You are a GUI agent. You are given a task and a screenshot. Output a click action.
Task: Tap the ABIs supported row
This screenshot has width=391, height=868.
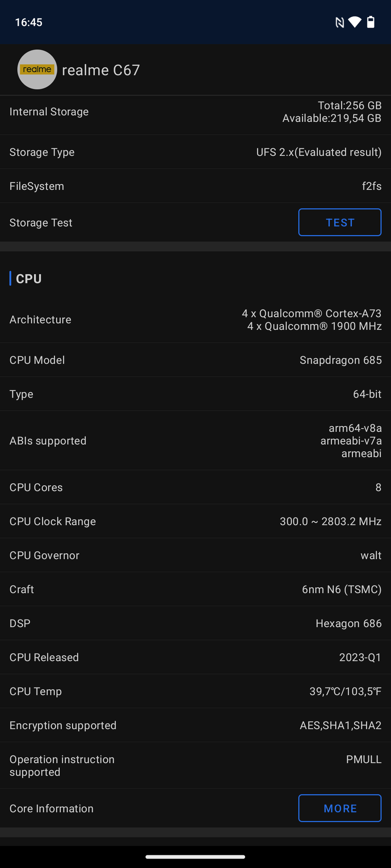[195, 441]
